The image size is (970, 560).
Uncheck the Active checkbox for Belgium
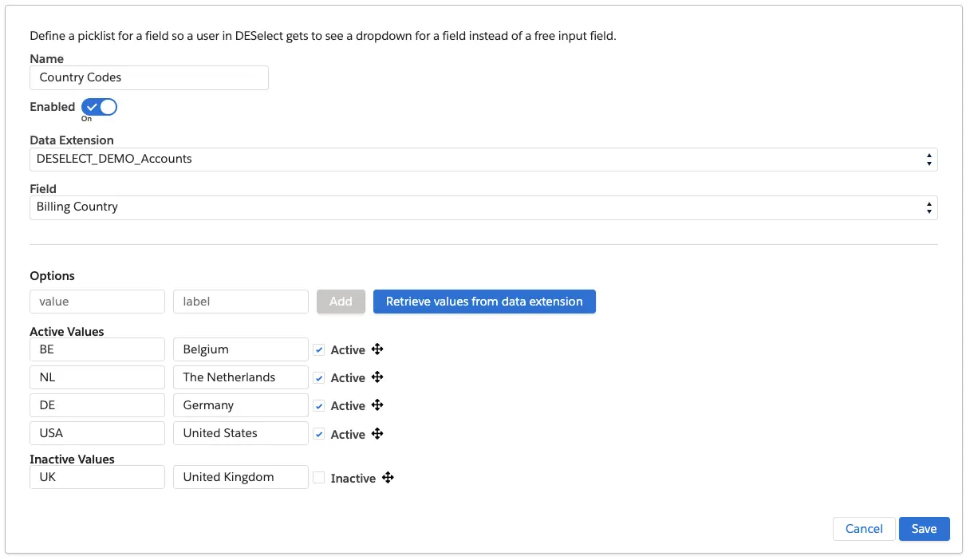click(x=319, y=350)
